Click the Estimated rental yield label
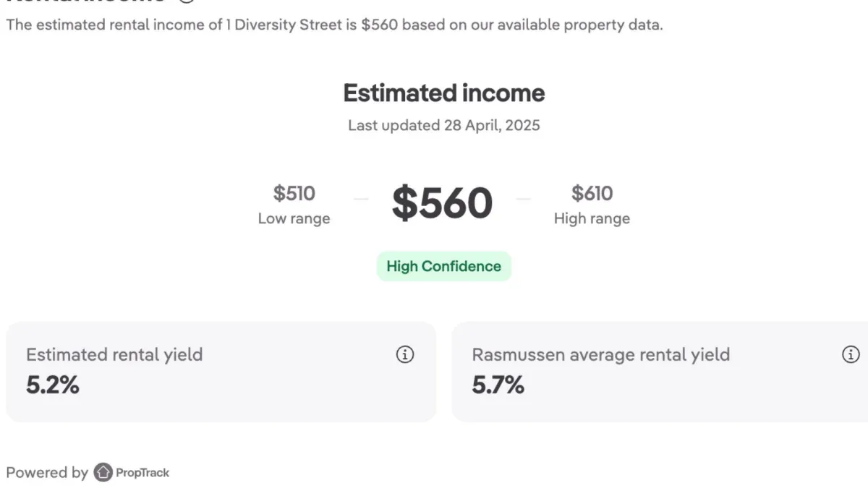The image size is (868, 488). 114,354
